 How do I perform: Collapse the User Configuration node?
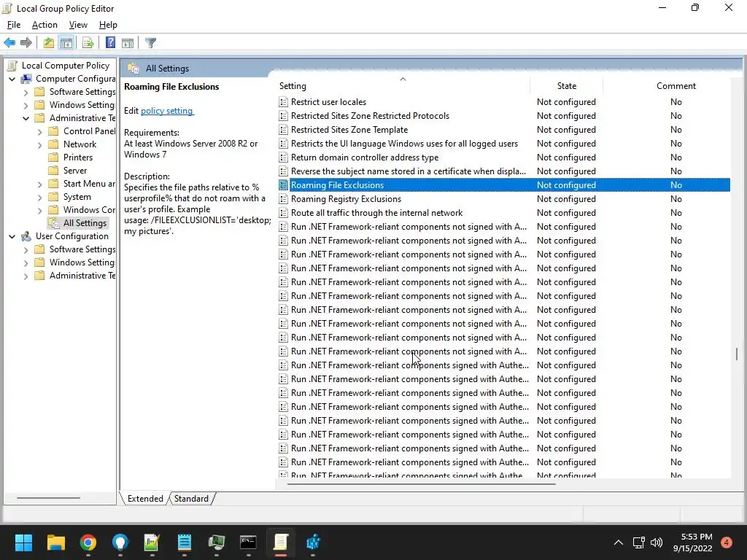coord(12,236)
